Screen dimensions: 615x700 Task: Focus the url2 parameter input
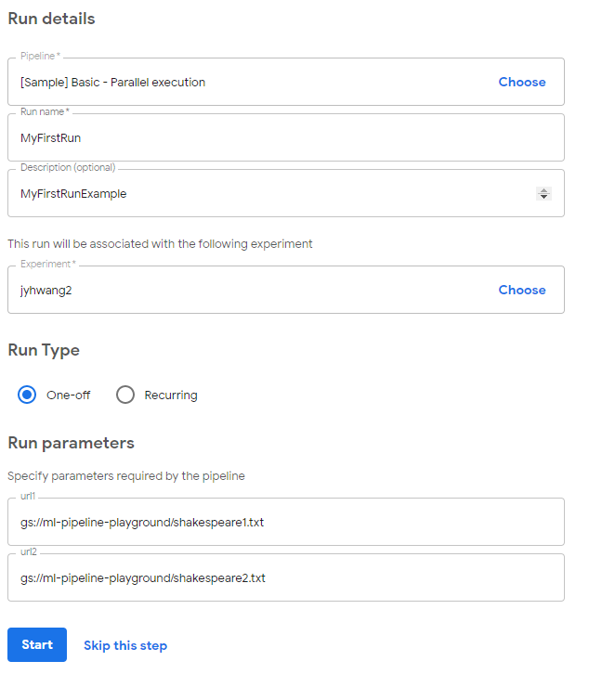[279, 577]
